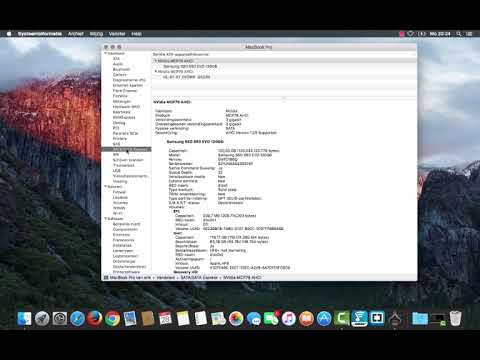Collapse second NVidia MCP79 AHCI controller row

[x=156, y=72]
